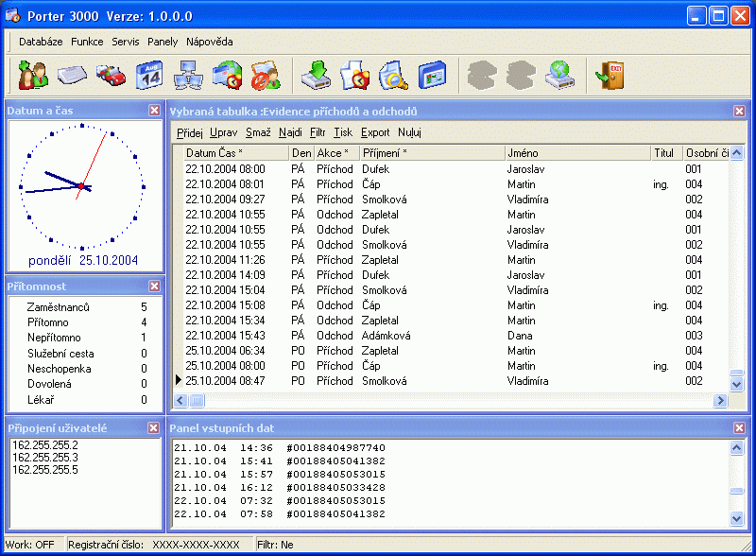Select the row dated 22.10.2004 08:00
This screenshot has width=756, height=556.
pyautogui.click(x=456, y=169)
